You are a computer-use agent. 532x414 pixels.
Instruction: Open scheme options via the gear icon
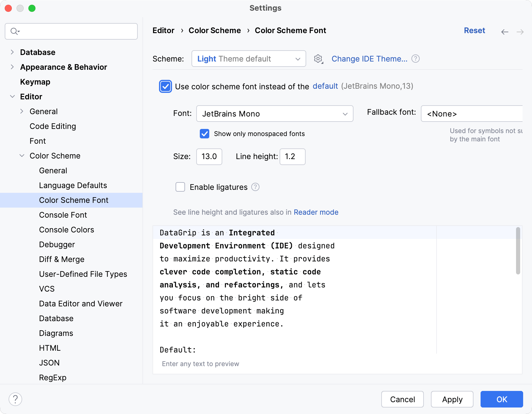coord(318,59)
